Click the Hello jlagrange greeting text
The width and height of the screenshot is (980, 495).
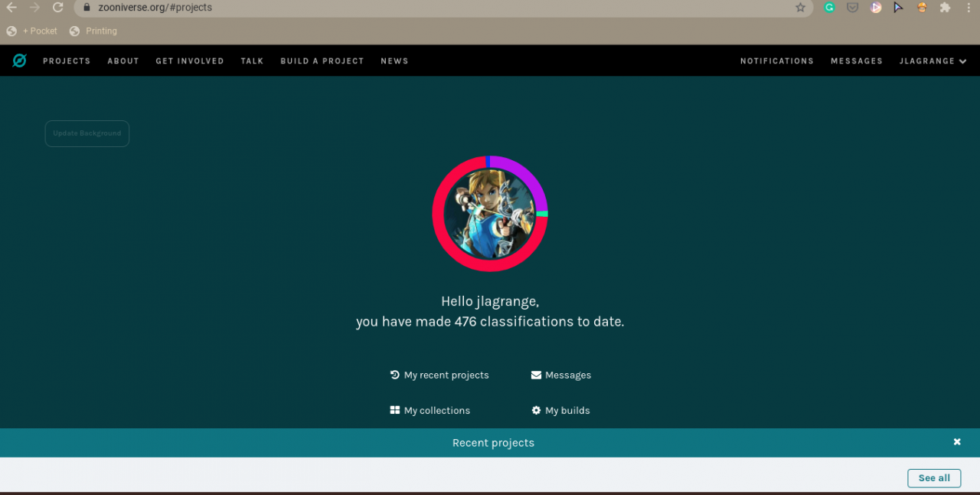[x=490, y=301]
